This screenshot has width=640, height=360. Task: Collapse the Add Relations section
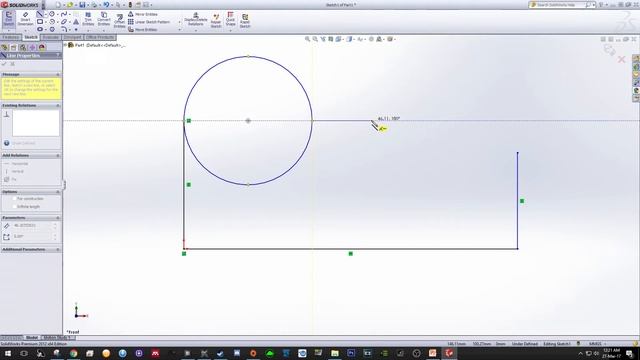click(x=58, y=156)
